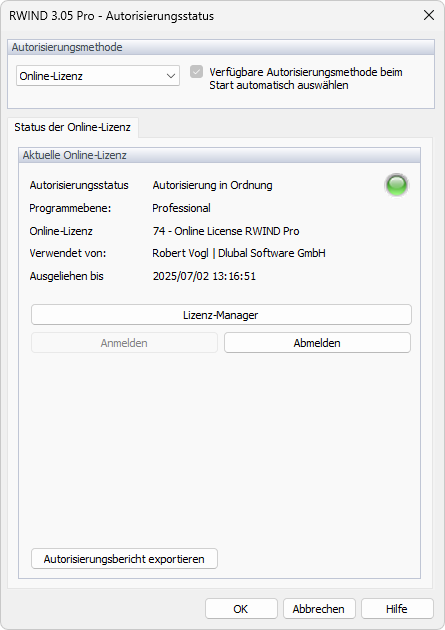The height and width of the screenshot is (630, 445).
Task: Click the date '2025/07/02 13:16:51'
Action: pyautogui.click(x=204, y=276)
